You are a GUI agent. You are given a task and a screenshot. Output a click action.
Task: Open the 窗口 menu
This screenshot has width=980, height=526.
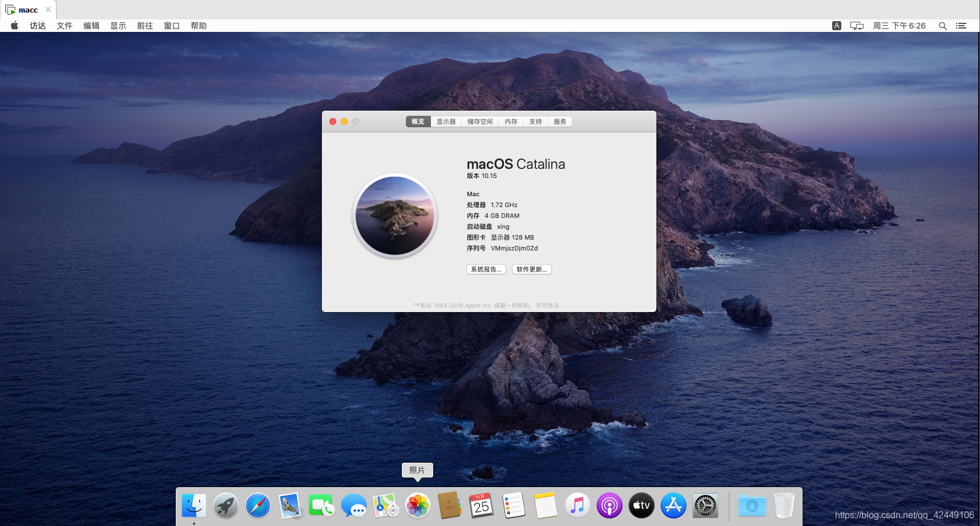point(172,26)
